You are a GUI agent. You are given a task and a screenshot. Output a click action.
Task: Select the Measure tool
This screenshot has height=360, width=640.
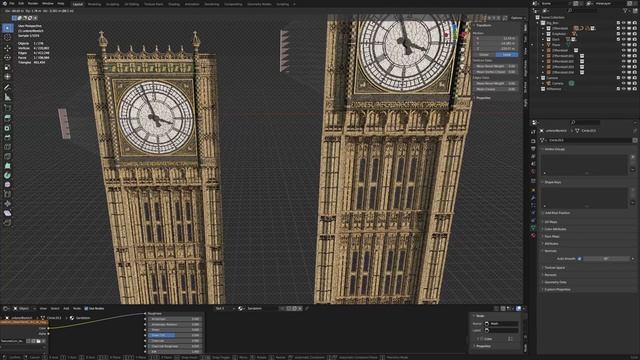[7, 97]
